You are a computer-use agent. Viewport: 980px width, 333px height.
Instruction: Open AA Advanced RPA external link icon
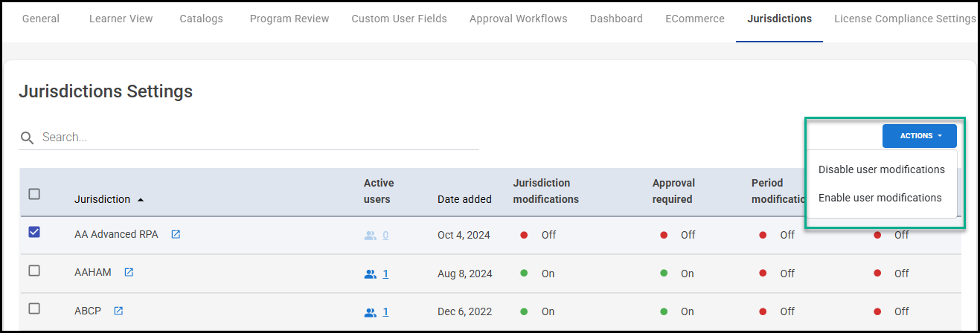tap(176, 234)
